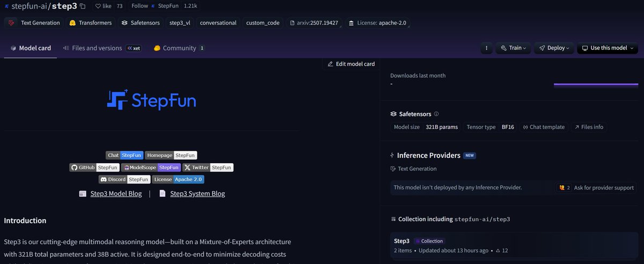This screenshot has width=644, height=264.
Task: Click the Downloads last month label
Action: 418,76
